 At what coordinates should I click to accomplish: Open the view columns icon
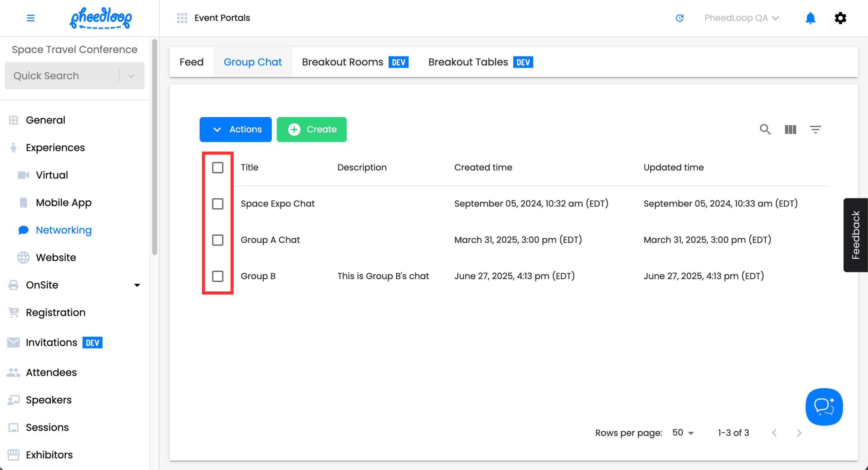pos(790,129)
